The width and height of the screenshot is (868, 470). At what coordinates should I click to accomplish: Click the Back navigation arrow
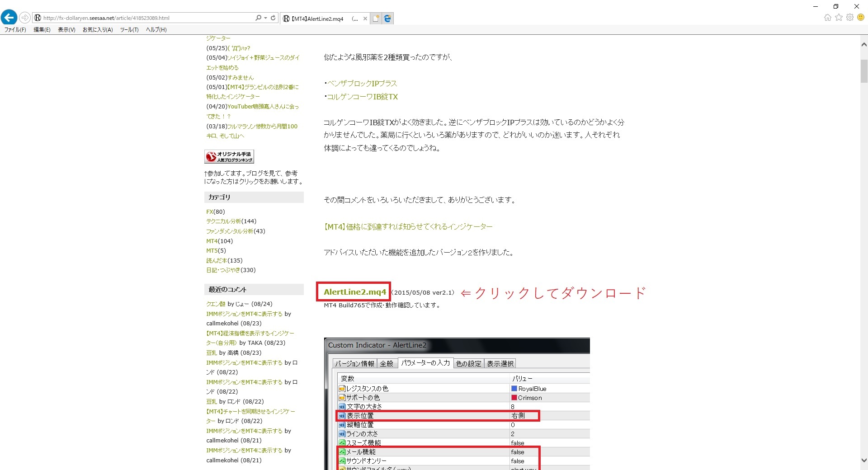pos(9,17)
